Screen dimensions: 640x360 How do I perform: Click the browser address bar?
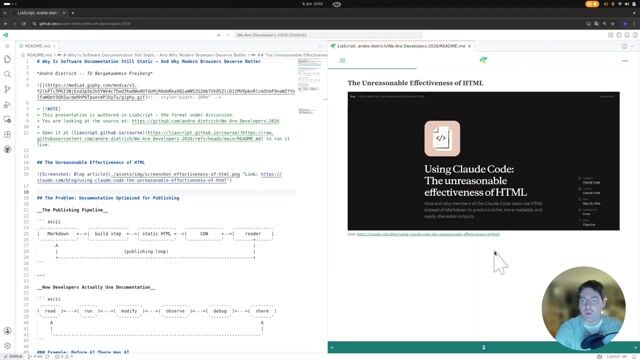coord(306,24)
